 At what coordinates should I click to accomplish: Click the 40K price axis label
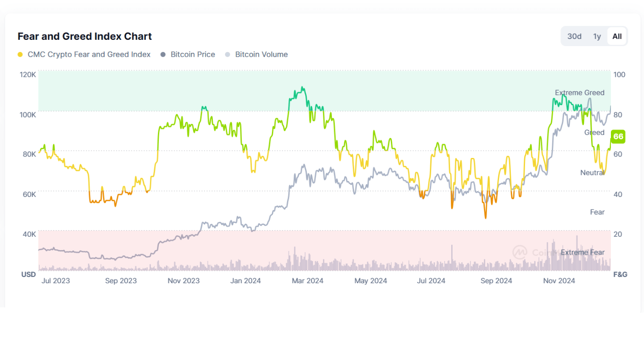point(30,234)
